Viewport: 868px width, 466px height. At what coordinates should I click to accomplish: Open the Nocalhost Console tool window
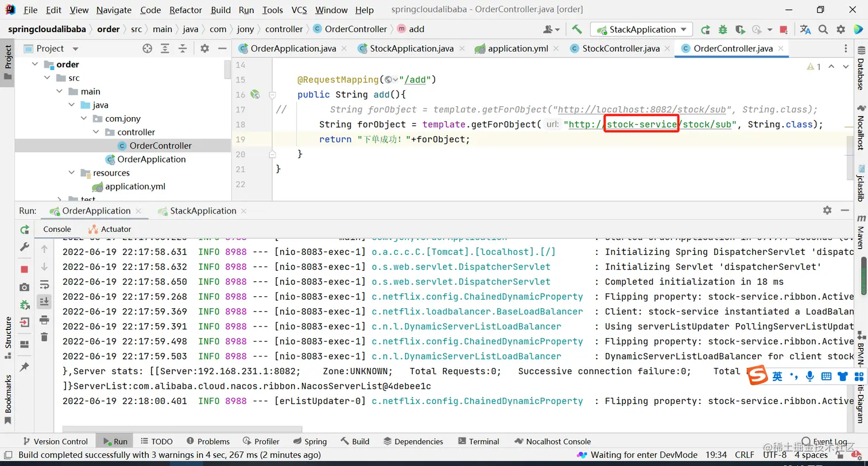tap(552, 441)
